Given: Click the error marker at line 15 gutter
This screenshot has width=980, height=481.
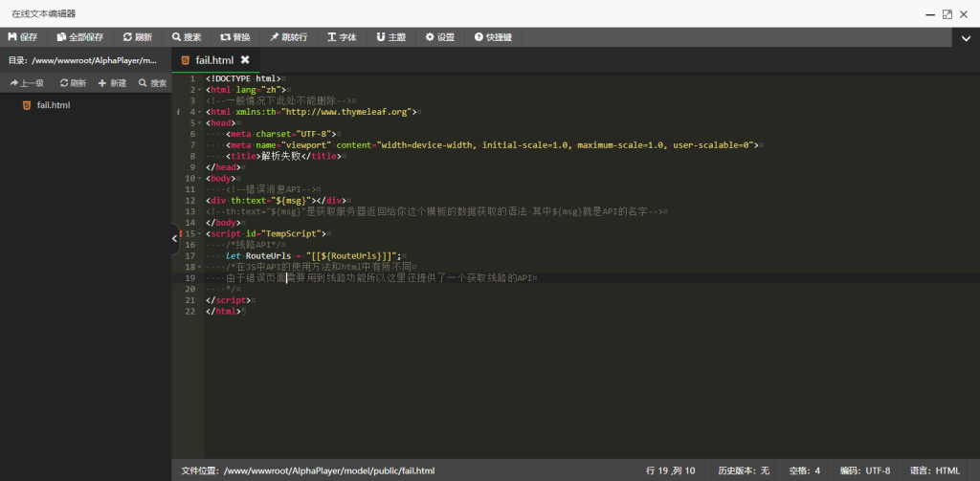Looking at the screenshot, I should click(181, 234).
